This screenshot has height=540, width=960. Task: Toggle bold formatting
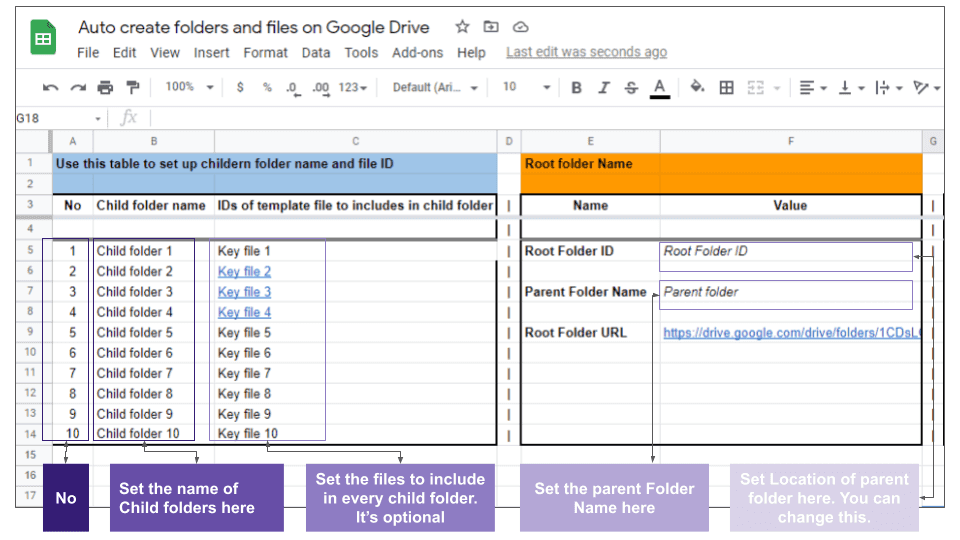point(576,88)
